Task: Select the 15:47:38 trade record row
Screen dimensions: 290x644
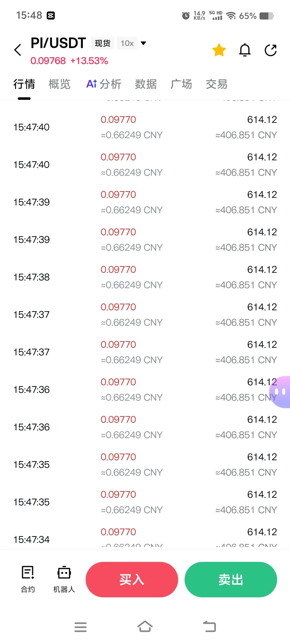Action: coord(145,277)
